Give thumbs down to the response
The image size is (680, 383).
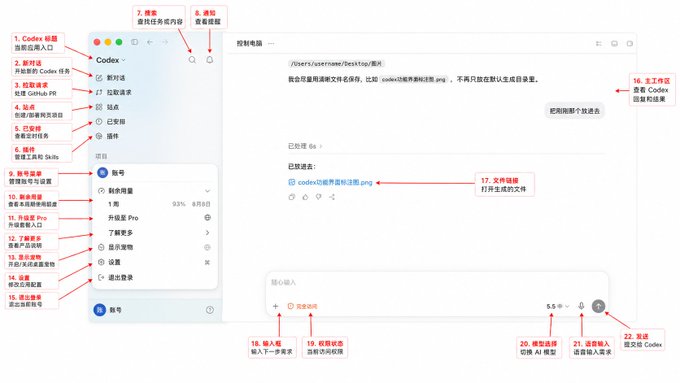(319, 197)
